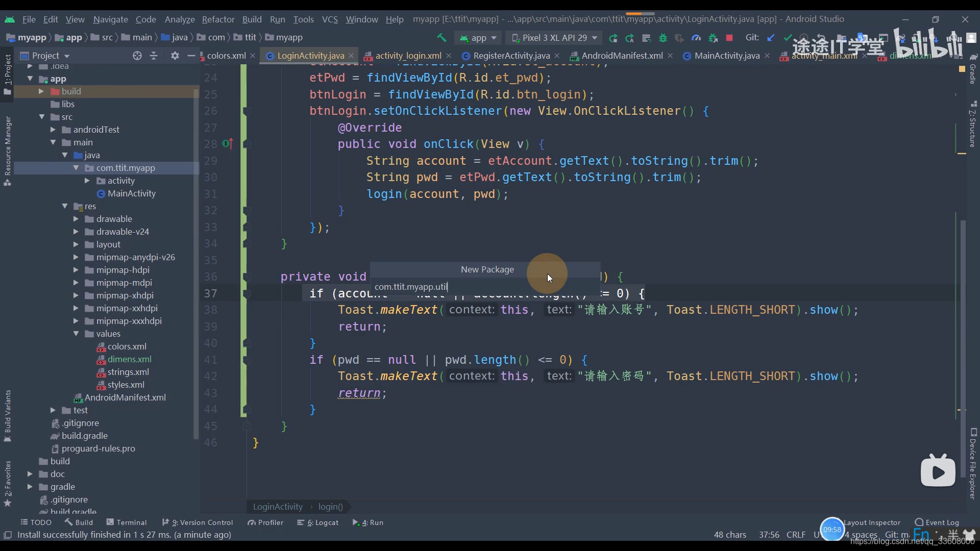Click the locate-in-project crosshair icon
This screenshot has width=980, height=551.
[137, 56]
